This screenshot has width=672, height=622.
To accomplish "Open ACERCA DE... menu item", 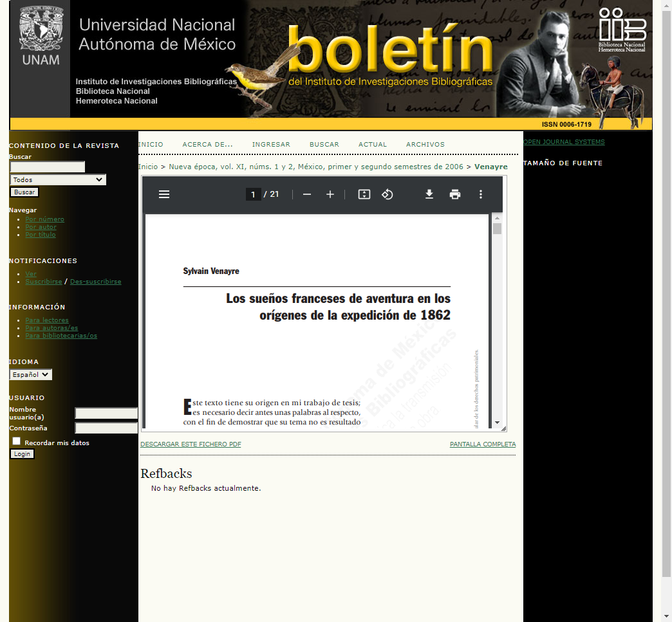I will [x=207, y=144].
